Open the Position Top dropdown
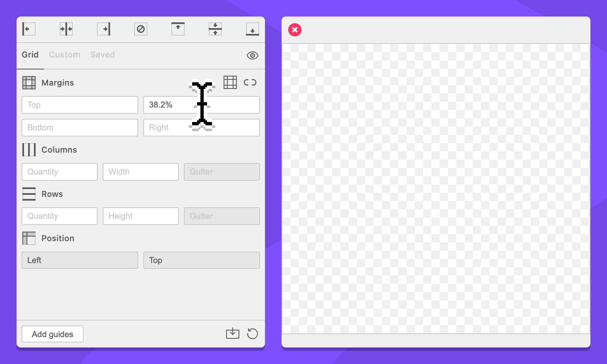 [201, 260]
